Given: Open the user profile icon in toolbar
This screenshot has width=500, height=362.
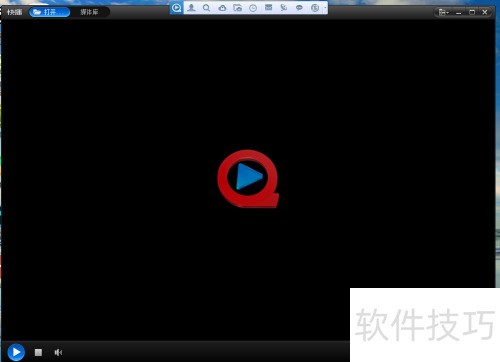Looking at the screenshot, I should pyautogui.click(x=191, y=8).
